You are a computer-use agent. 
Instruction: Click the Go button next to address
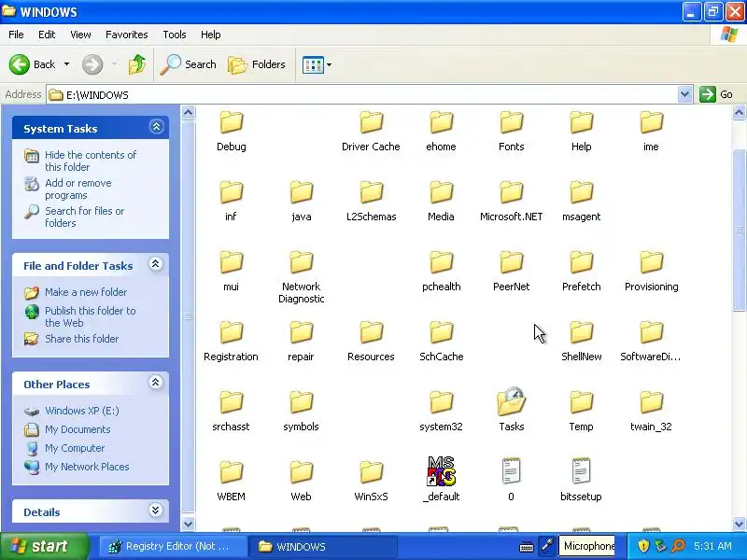coord(716,94)
